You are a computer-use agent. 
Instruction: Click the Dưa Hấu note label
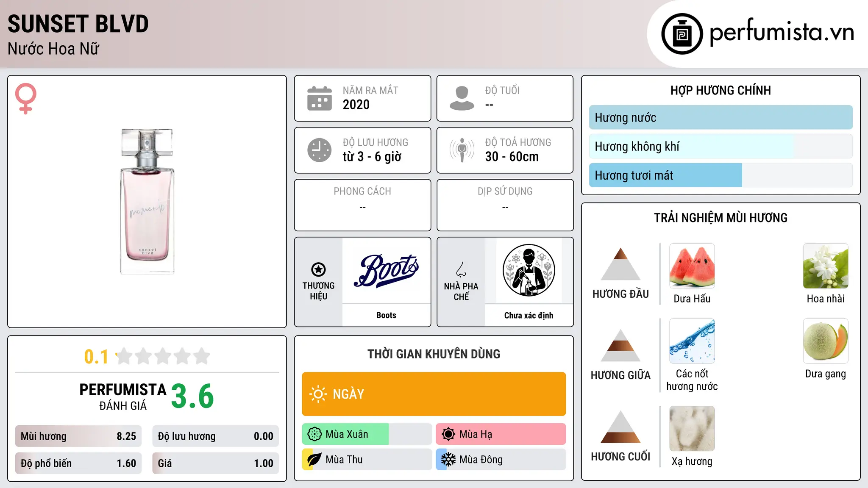point(692,299)
